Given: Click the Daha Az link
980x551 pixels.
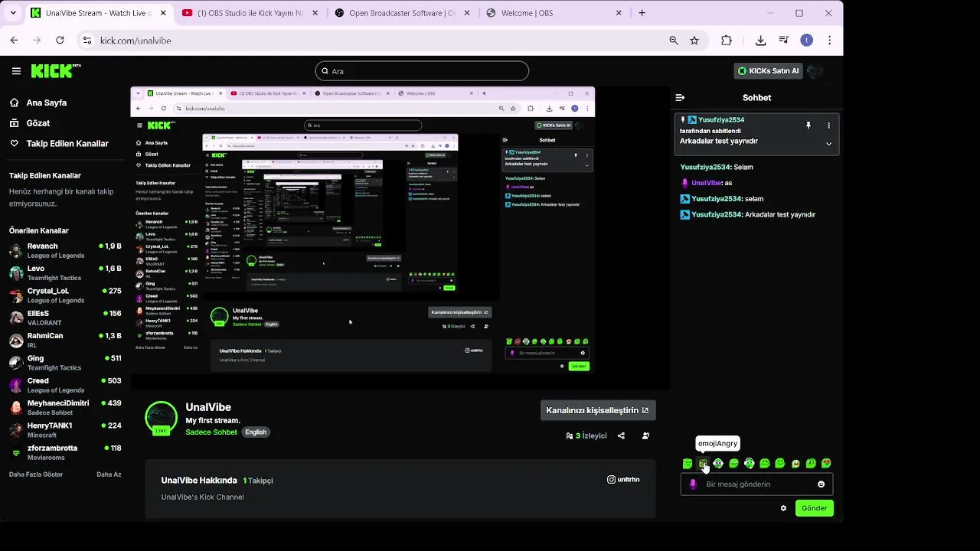Looking at the screenshot, I should click(109, 474).
